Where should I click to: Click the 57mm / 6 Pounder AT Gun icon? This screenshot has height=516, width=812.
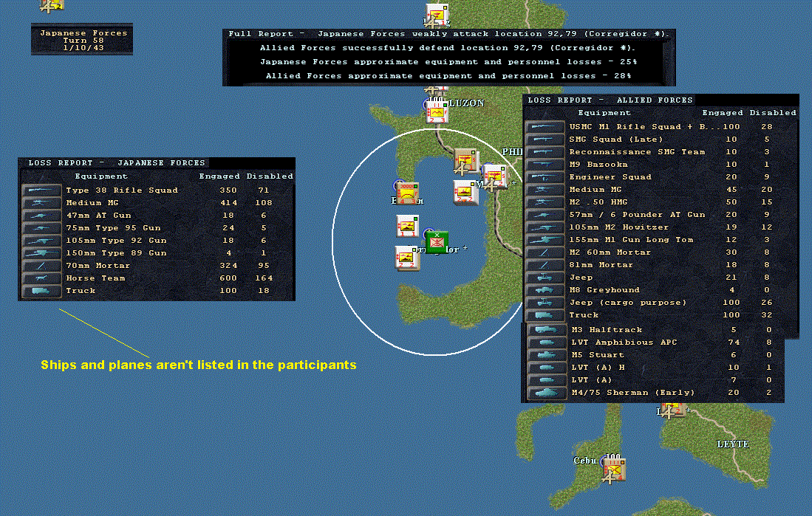545,215
